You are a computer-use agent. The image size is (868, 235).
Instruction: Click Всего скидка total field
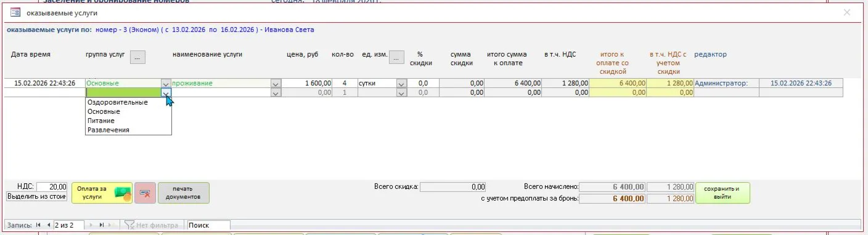453,186
